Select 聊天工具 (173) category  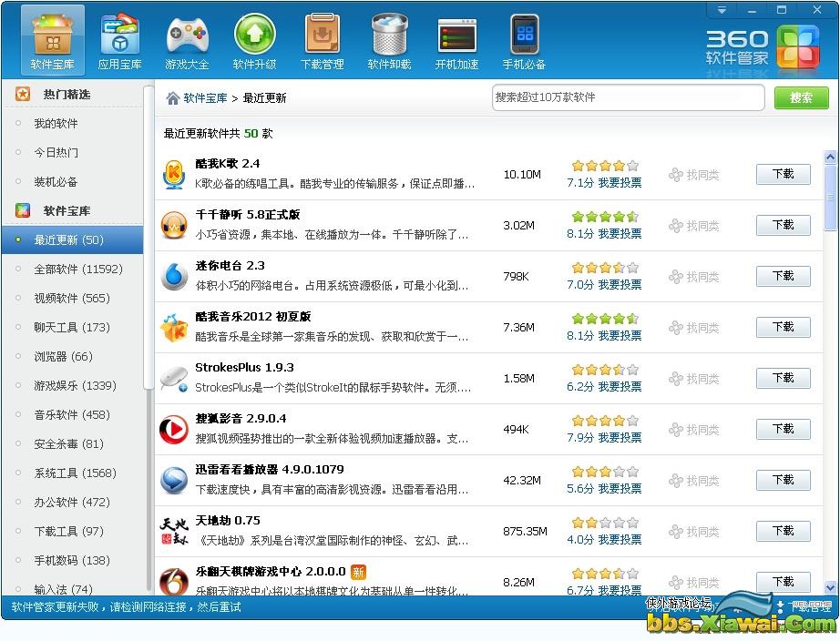coord(72,327)
